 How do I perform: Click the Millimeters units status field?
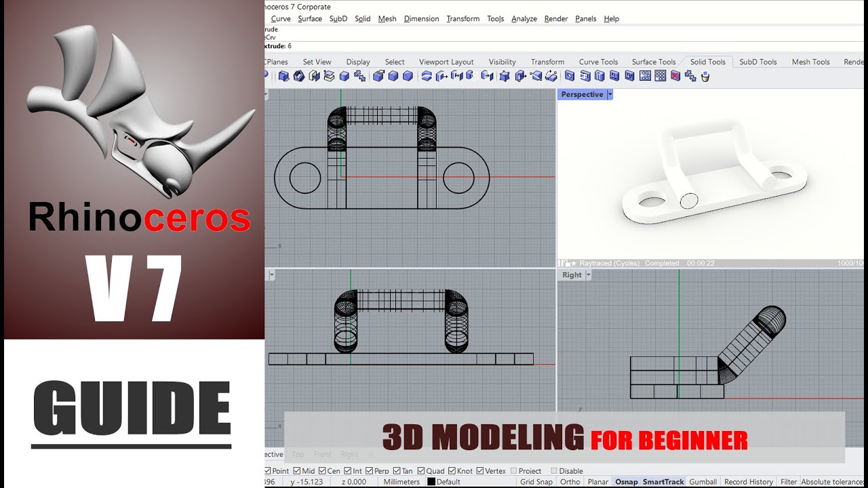click(401, 482)
